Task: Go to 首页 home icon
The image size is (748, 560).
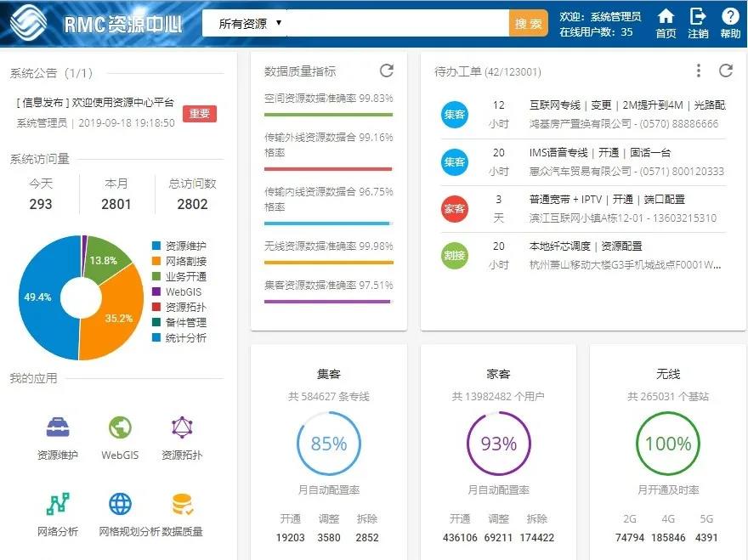Action: coord(666,17)
